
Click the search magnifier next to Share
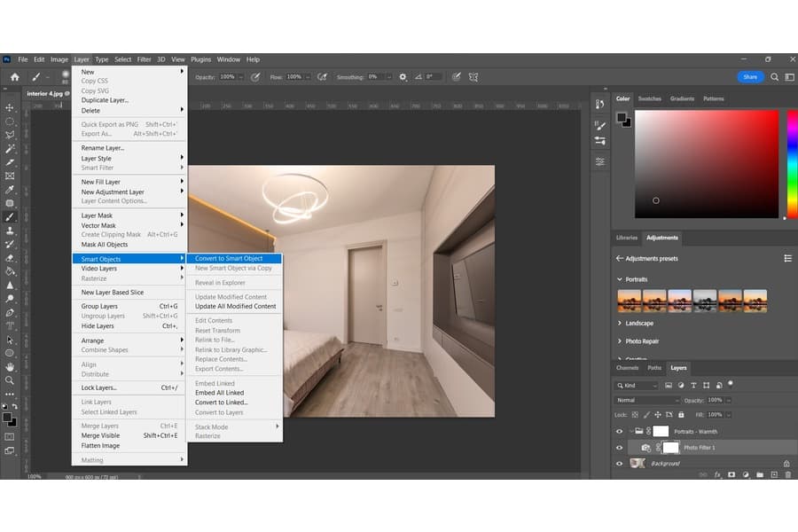(774, 77)
